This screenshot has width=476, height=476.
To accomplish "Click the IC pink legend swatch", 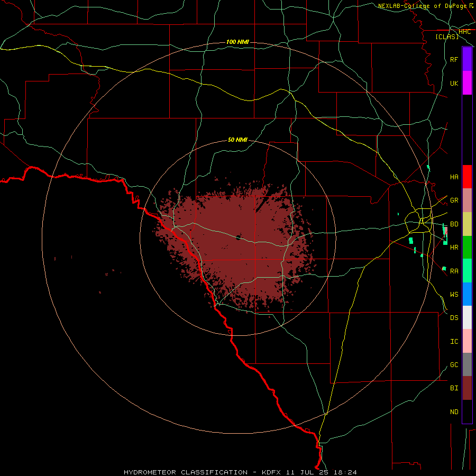I will 467,341.
